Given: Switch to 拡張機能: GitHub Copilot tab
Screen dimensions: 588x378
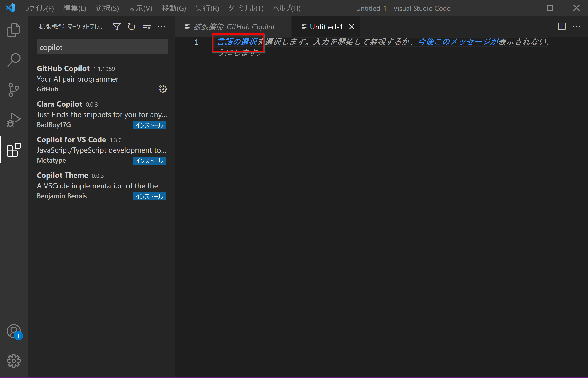Looking at the screenshot, I should coord(233,27).
